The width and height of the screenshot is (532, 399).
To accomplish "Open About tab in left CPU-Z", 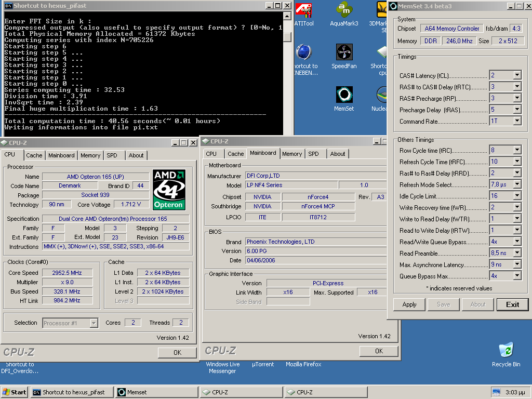I will tap(136, 155).
